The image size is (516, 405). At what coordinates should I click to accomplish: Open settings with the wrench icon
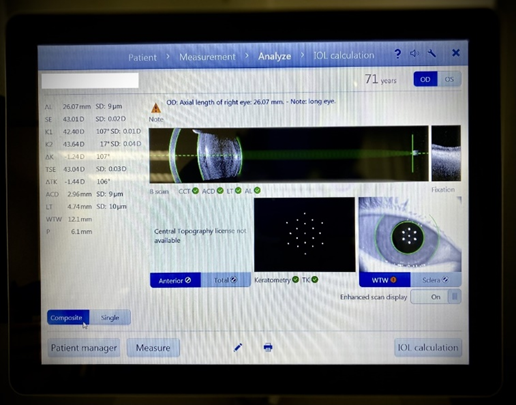[432, 53]
